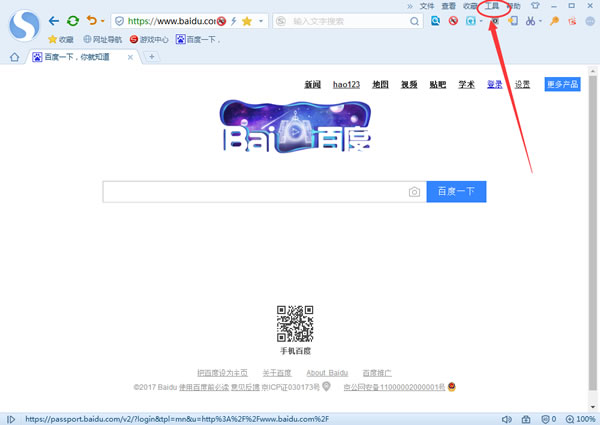Open the blue magnifier toolbar extension
The width and height of the screenshot is (600, 425).
(435, 21)
